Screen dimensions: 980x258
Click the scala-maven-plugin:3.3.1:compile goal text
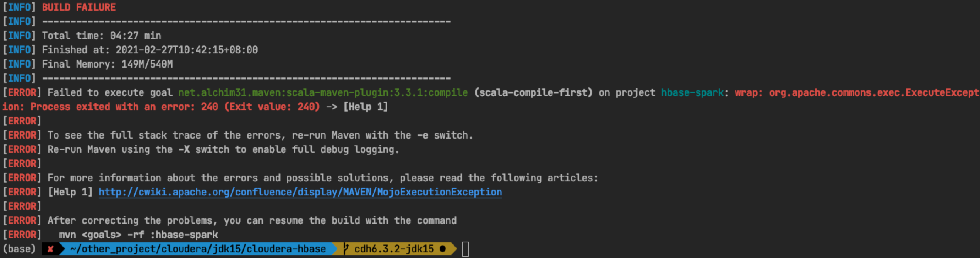(x=323, y=92)
